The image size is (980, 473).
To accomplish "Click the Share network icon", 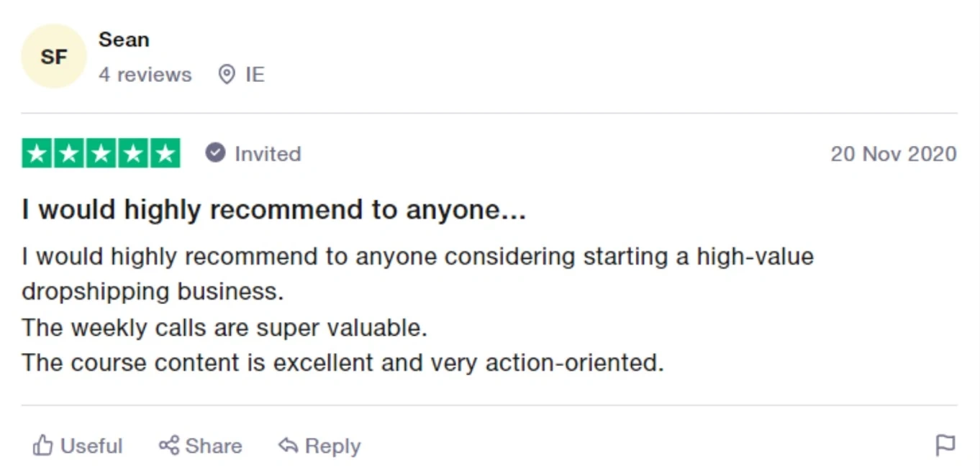I will click(x=168, y=446).
